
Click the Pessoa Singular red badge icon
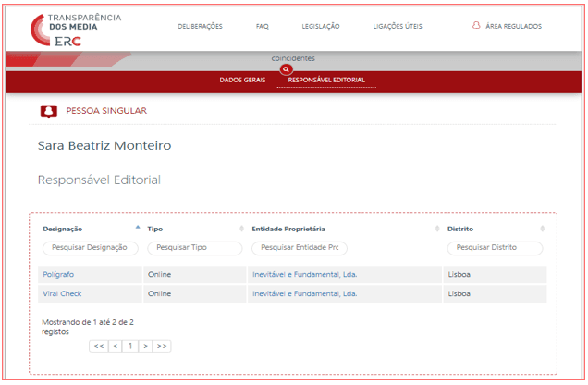tap(49, 111)
